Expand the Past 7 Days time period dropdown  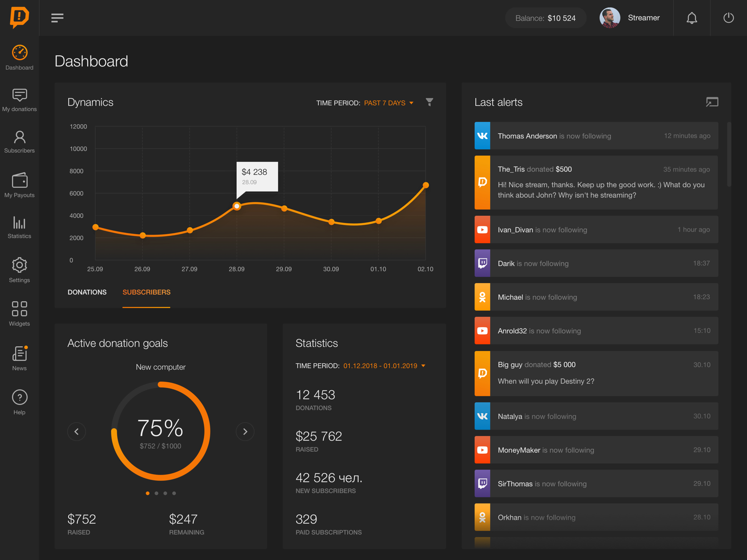388,103
